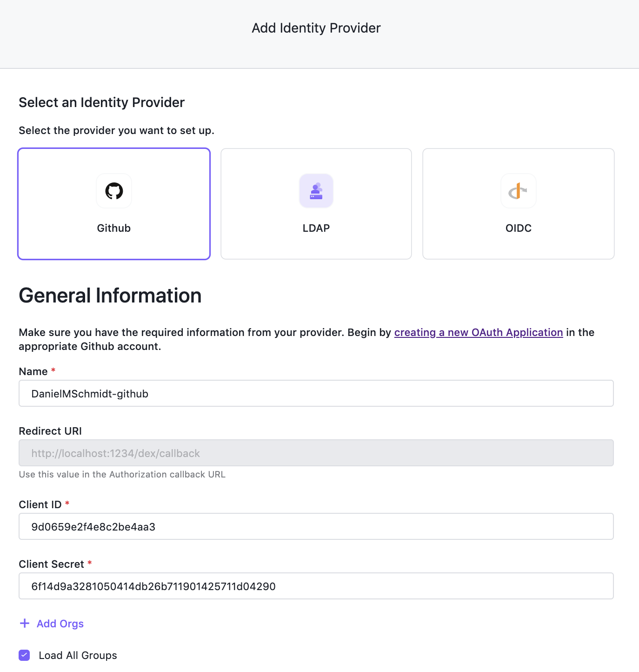Choose the Github provider card label
The width and height of the screenshot is (639, 672).
[x=114, y=228]
